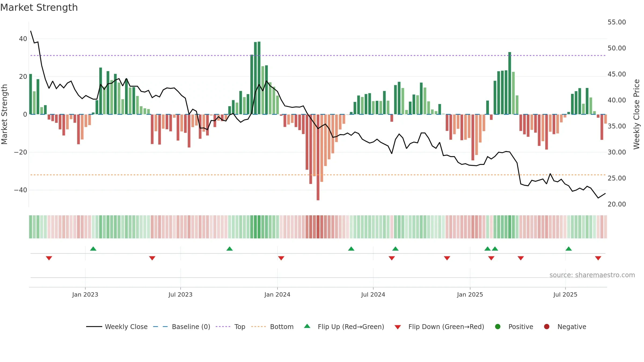The width and height of the screenshot is (644, 362).
Task: Click the 40.00 price tick label
Action: [617, 100]
